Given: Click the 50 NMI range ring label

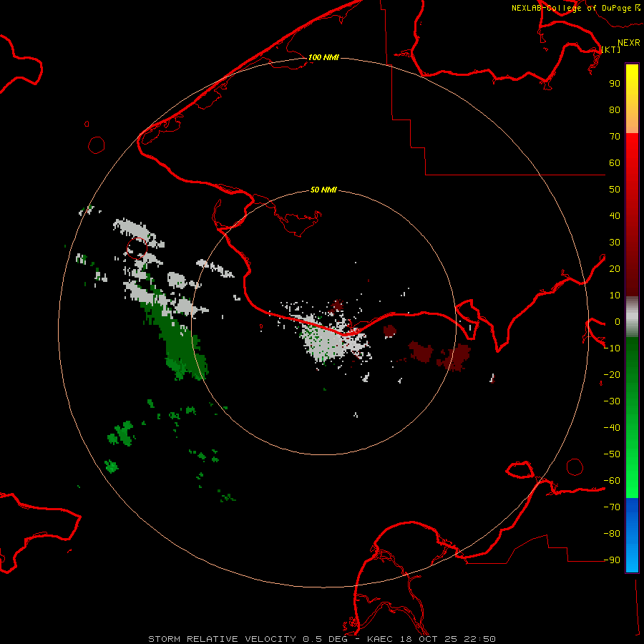Looking at the screenshot, I should pyautogui.click(x=323, y=190).
